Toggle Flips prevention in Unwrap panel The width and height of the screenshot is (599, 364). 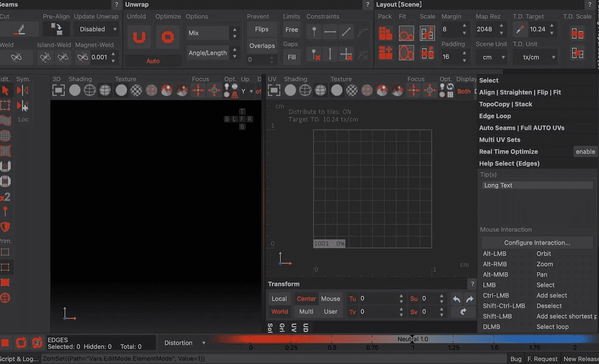262,28
